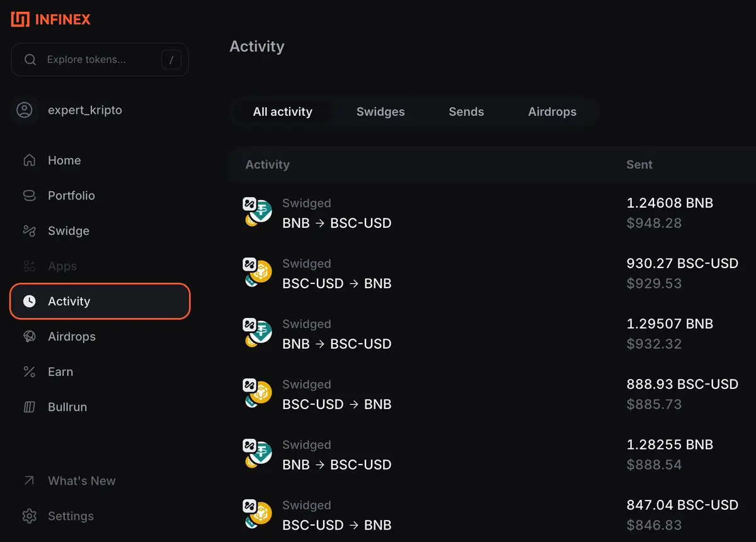Click the What's New arrow icon
Screen dimensions: 756x542
coord(29,481)
